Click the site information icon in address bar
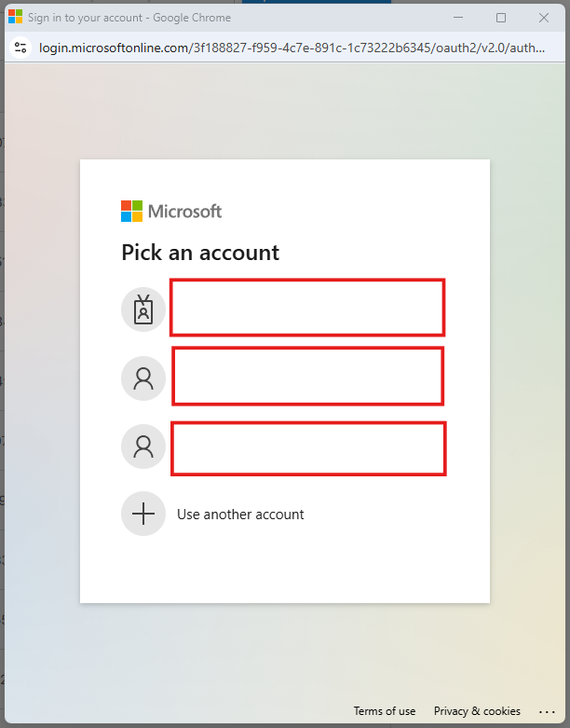Viewport: 570px width, 728px height. point(20,48)
